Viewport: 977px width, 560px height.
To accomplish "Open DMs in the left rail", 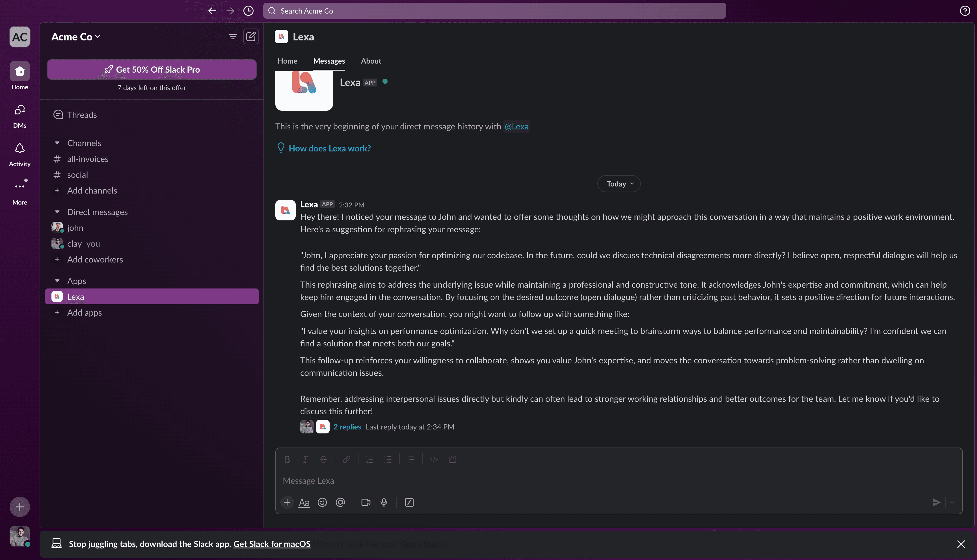I will [20, 116].
